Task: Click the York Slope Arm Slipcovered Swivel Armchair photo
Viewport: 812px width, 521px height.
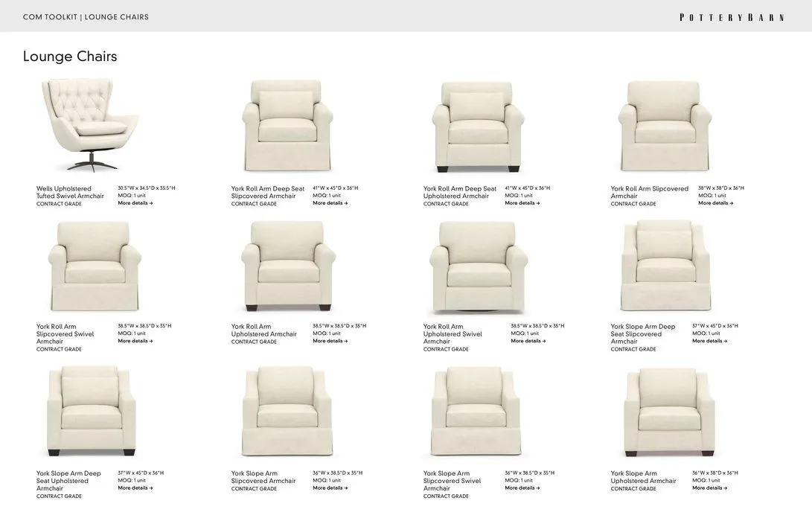Action: 476,412
